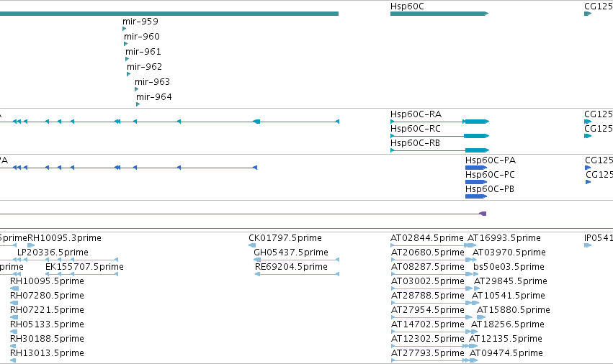The height and width of the screenshot is (364, 613).
Task: Select EST bs50e03.5prime
Action: (509, 267)
